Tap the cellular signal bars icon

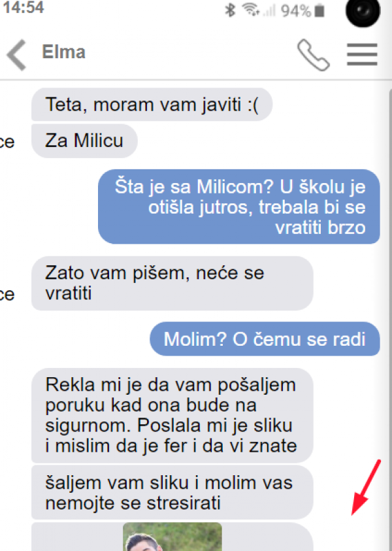[x=270, y=10]
